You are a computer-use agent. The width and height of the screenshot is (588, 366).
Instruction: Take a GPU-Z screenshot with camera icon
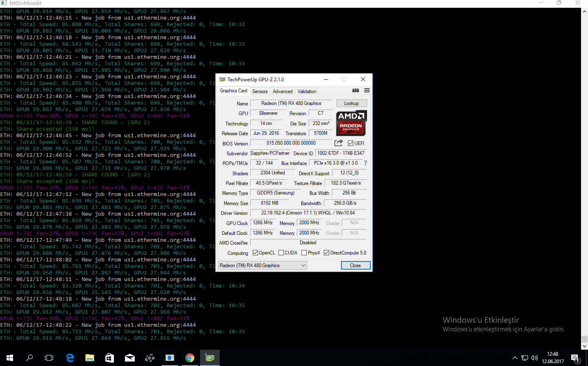[x=356, y=90]
